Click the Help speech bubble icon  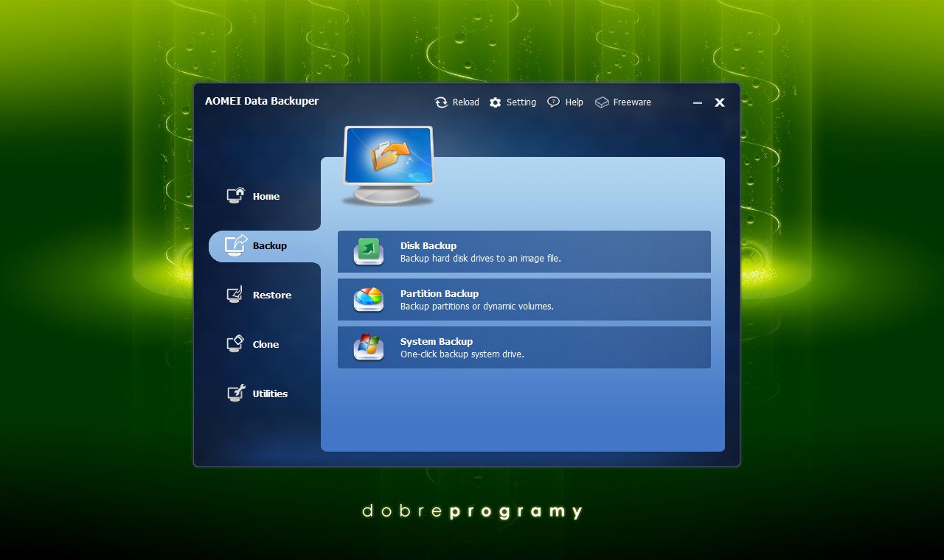[x=553, y=102]
